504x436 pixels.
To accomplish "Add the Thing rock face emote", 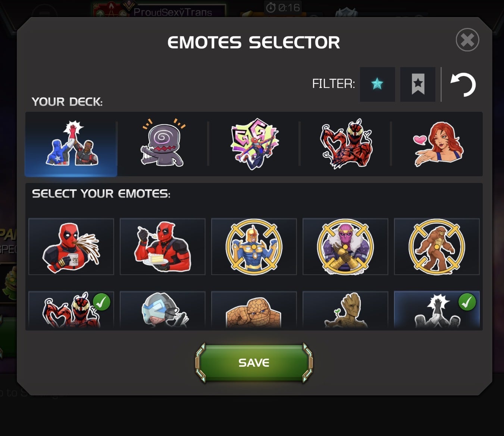I will click(x=254, y=310).
